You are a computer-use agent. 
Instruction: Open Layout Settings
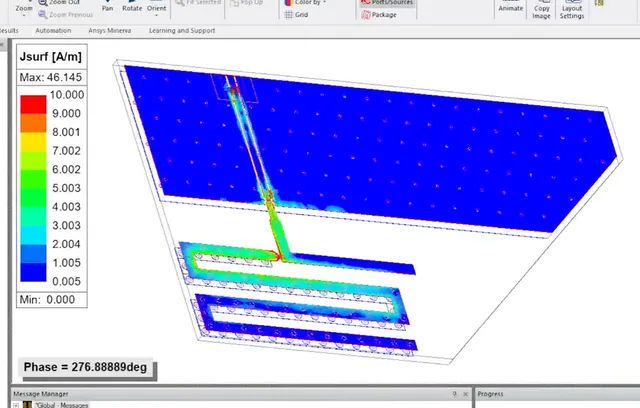(x=572, y=10)
